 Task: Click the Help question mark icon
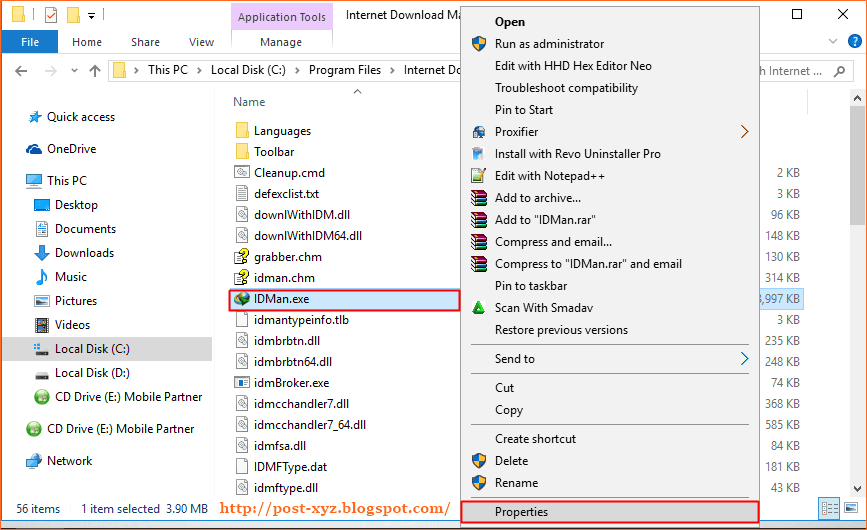[854, 41]
